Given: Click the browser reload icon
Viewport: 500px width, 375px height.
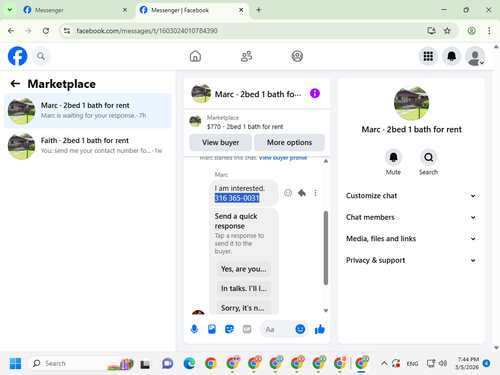Looking at the screenshot, I should click(46, 31).
